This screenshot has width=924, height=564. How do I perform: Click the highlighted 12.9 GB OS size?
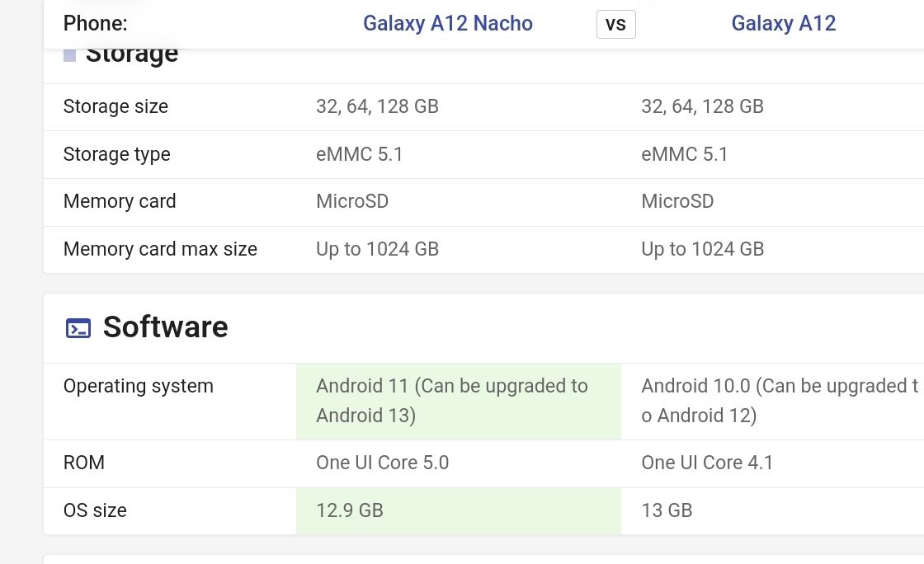pyautogui.click(x=350, y=510)
